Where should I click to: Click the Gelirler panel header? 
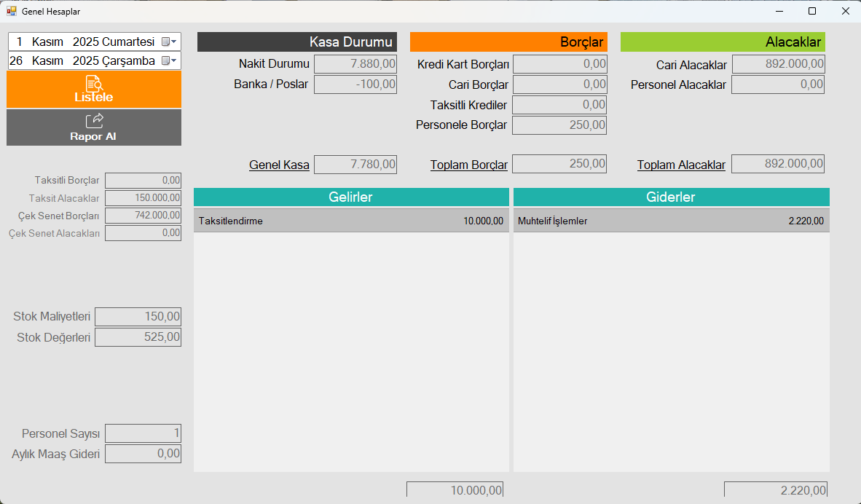[351, 197]
